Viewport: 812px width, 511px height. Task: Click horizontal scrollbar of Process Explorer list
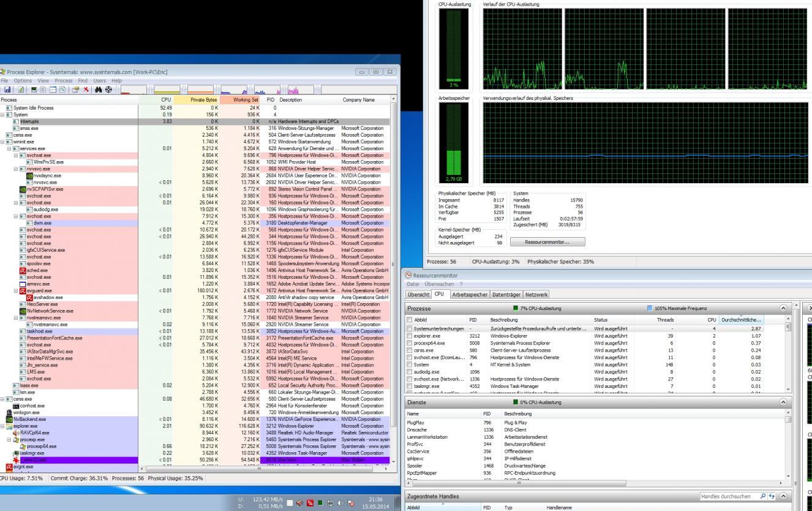pos(263,469)
